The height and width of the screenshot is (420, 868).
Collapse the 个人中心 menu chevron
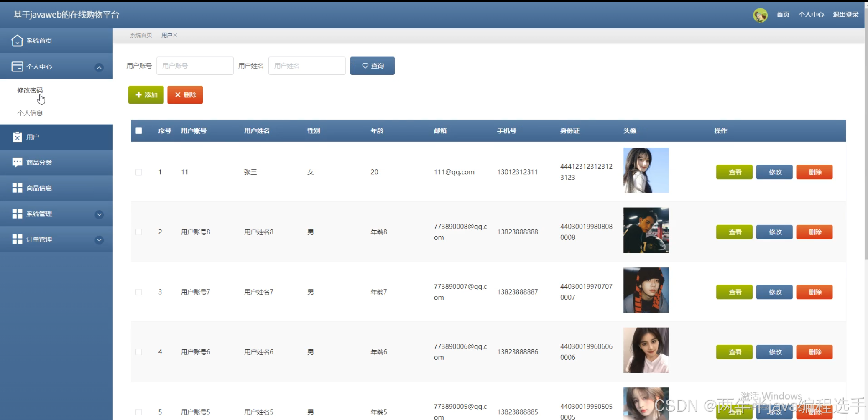tap(99, 67)
